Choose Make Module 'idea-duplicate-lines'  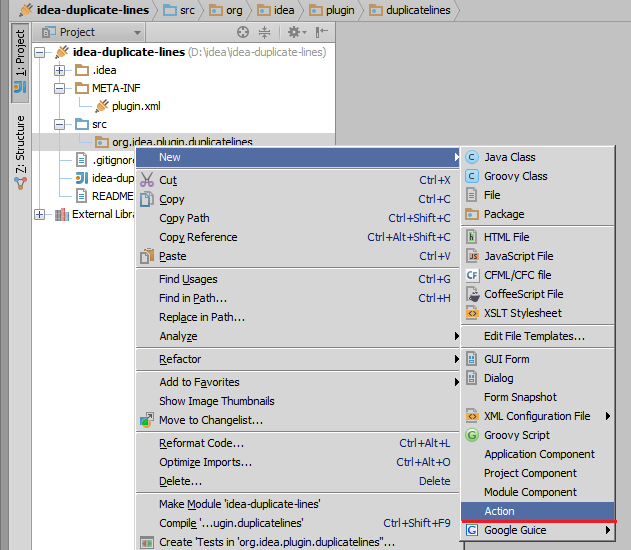(298, 504)
